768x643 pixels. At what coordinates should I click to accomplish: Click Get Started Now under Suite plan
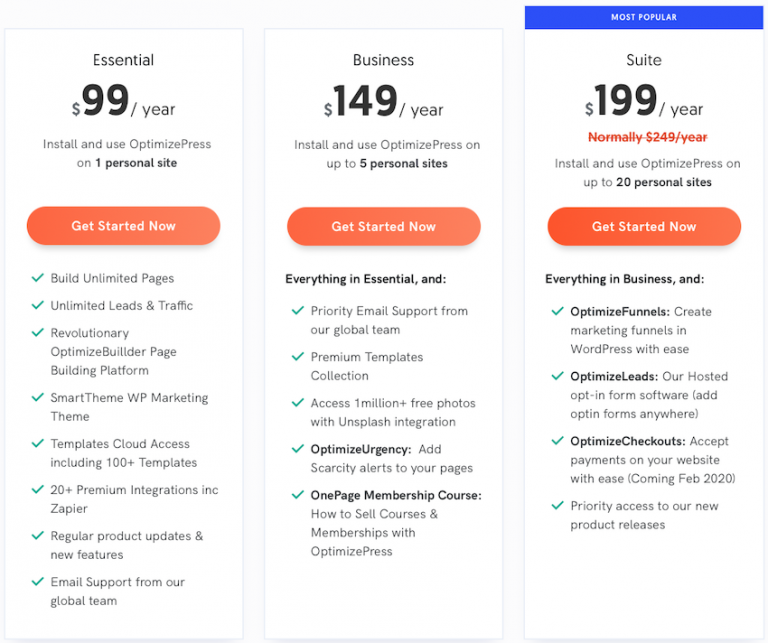point(644,226)
